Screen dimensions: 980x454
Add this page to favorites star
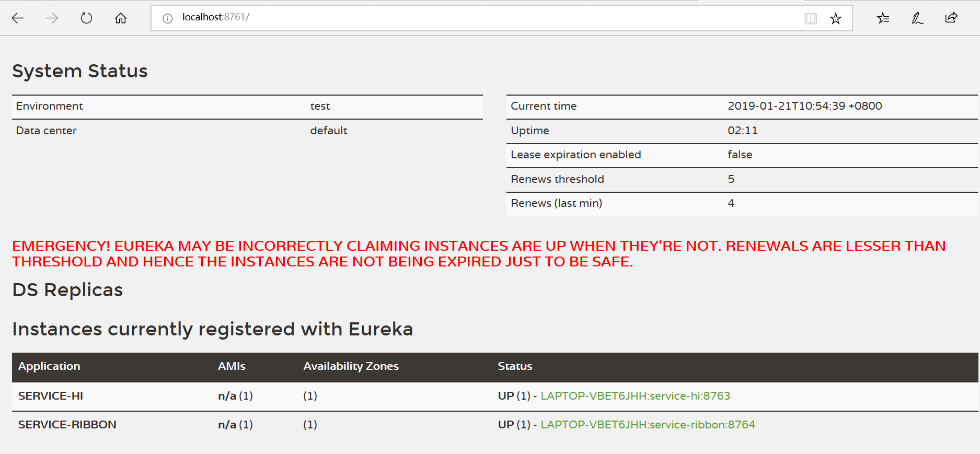click(836, 19)
